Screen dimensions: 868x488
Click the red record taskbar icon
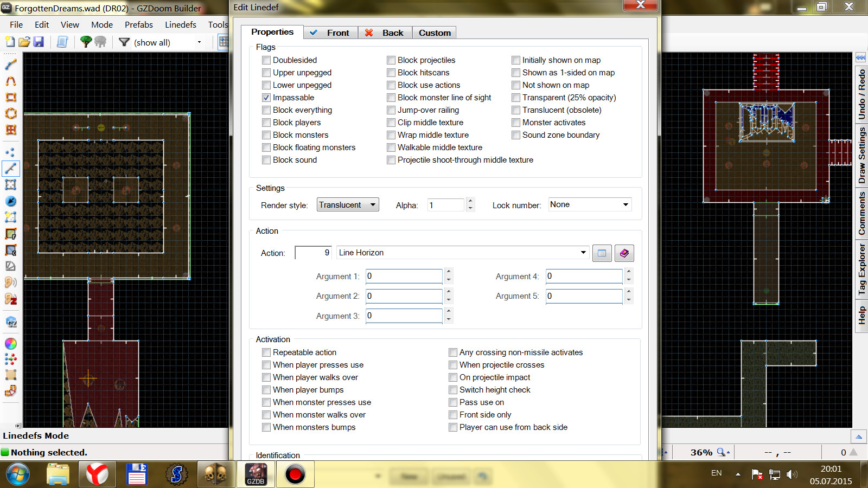(295, 474)
